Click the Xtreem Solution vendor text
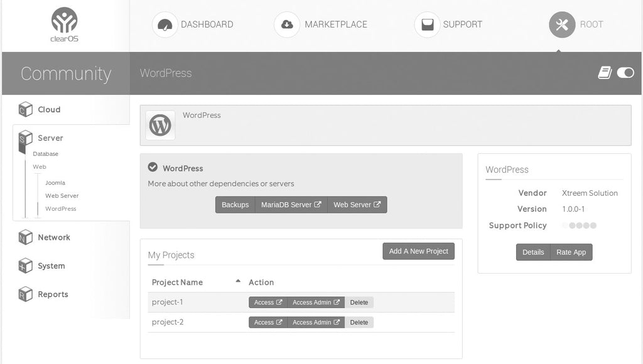This screenshot has width=643, height=364. (590, 193)
